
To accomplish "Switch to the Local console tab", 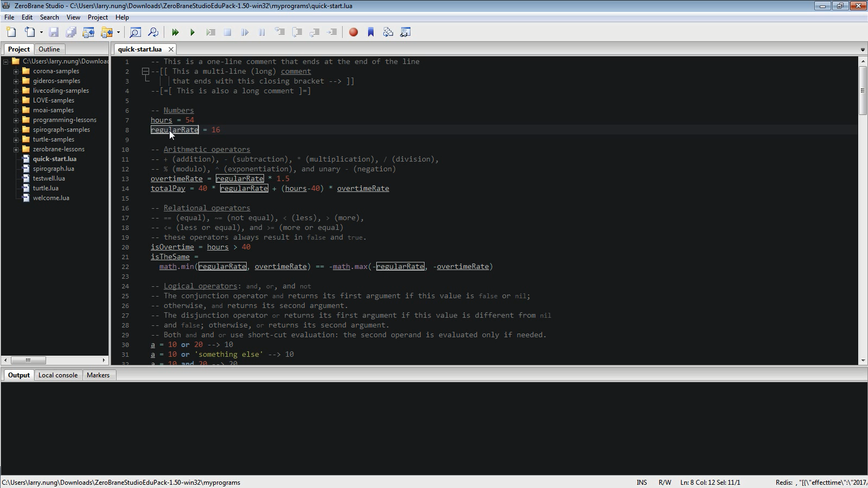I will [x=58, y=375].
